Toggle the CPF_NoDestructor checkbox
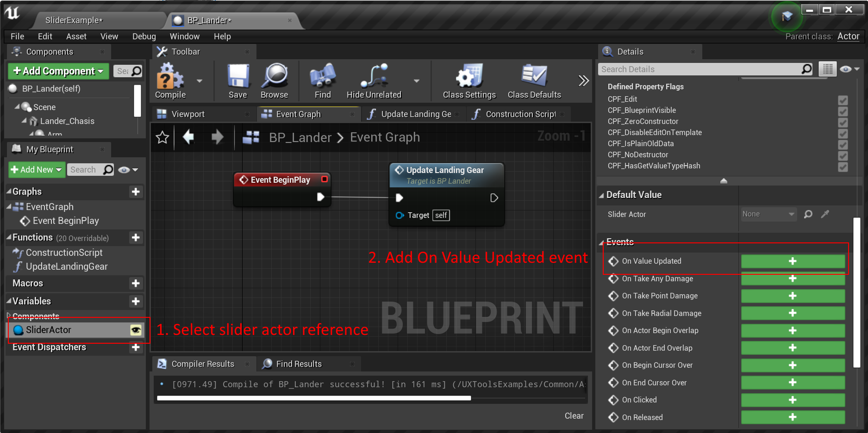Screen dimensions: 868x433 pos(843,155)
